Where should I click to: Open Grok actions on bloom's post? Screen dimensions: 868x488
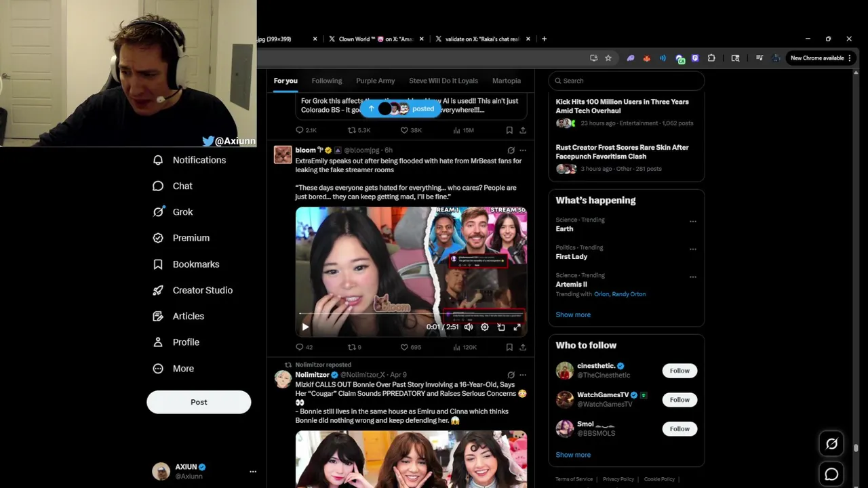[511, 150]
